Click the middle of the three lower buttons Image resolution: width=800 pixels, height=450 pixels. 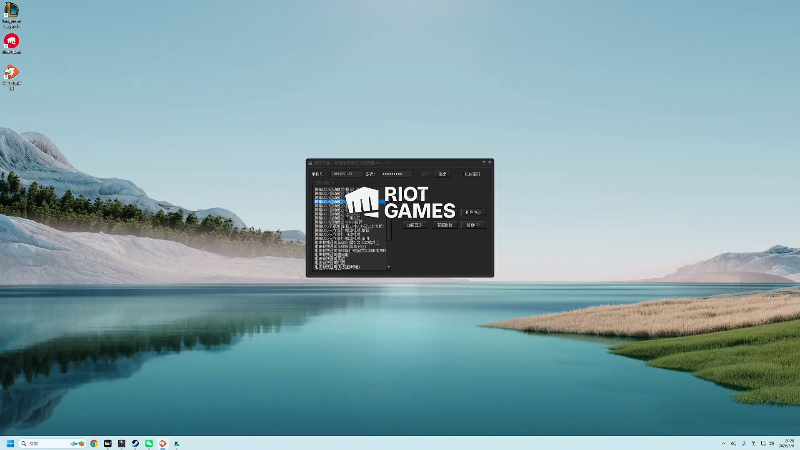point(444,225)
